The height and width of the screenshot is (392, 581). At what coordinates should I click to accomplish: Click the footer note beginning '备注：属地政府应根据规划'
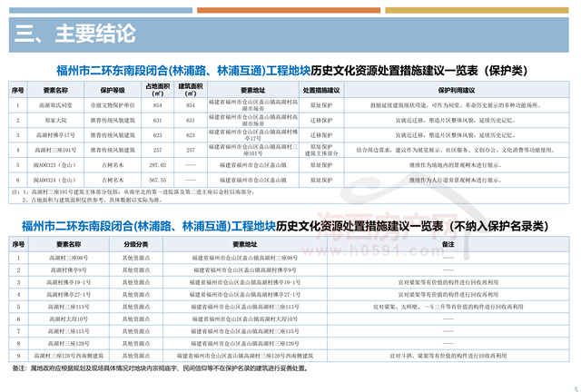(x=160, y=368)
